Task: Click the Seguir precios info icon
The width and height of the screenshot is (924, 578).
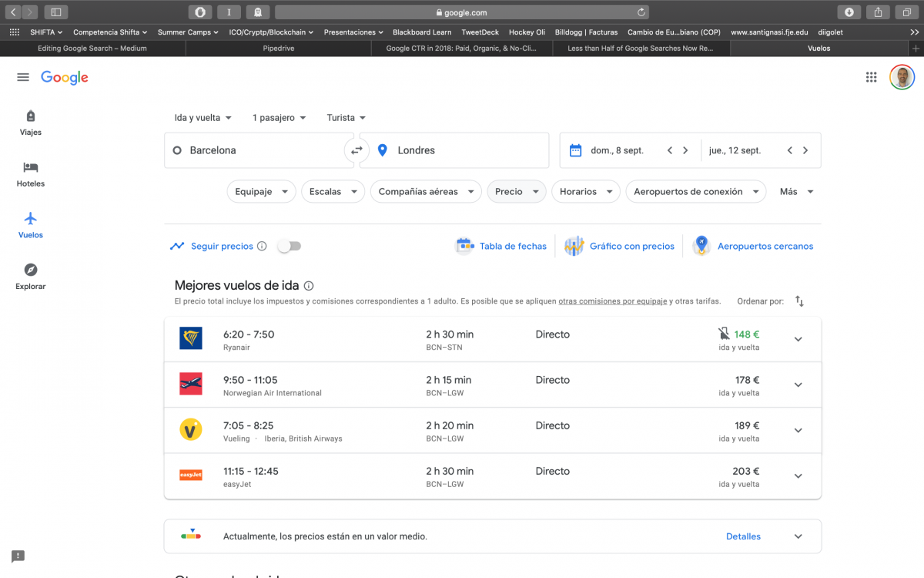Action: (x=262, y=247)
